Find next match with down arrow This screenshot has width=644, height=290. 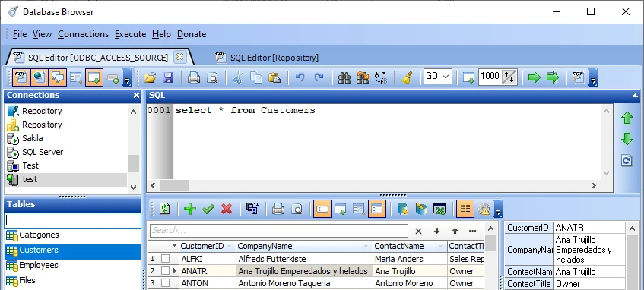pos(436,231)
